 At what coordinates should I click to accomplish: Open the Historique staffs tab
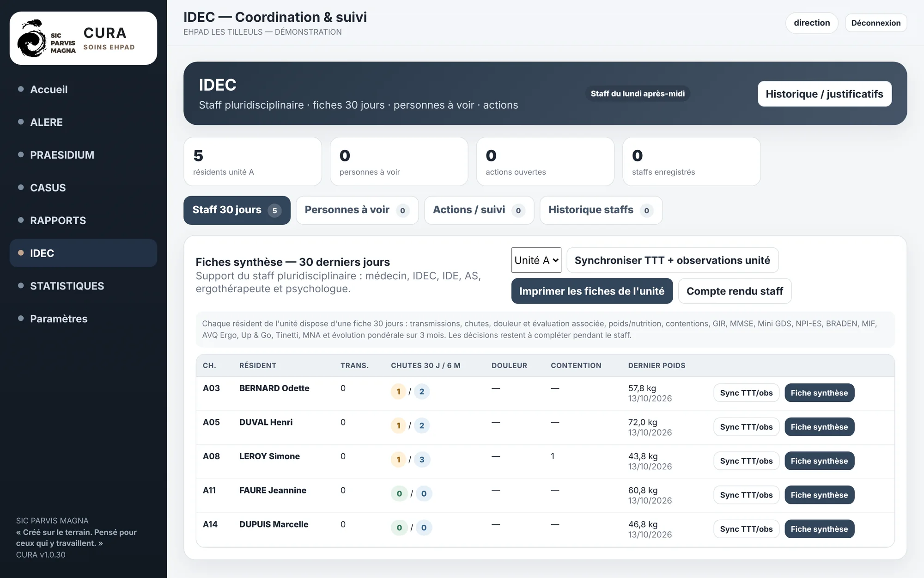(x=601, y=210)
